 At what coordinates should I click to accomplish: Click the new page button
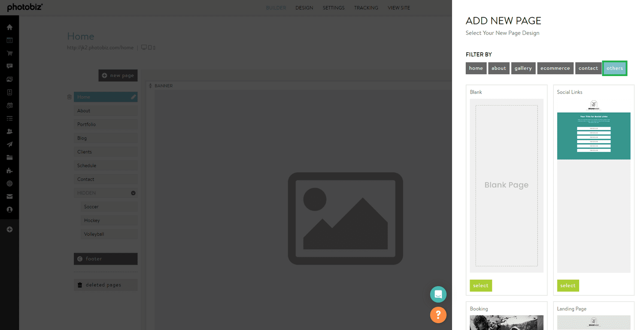(118, 75)
